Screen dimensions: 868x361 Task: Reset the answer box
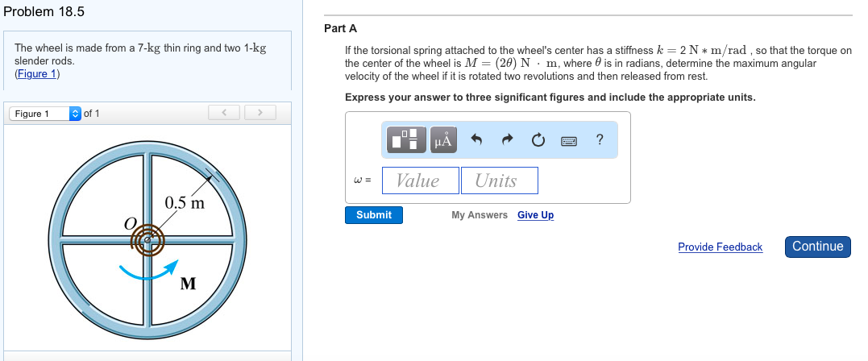coord(537,140)
